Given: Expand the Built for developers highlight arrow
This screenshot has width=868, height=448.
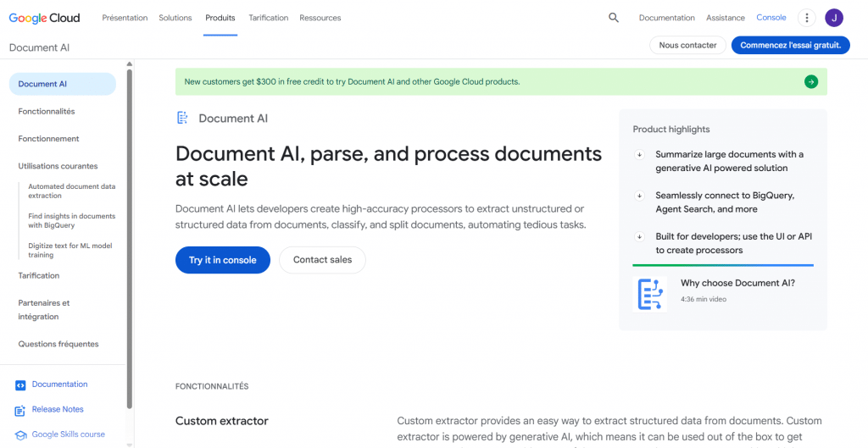Looking at the screenshot, I should pyautogui.click(x=639, y=237).
